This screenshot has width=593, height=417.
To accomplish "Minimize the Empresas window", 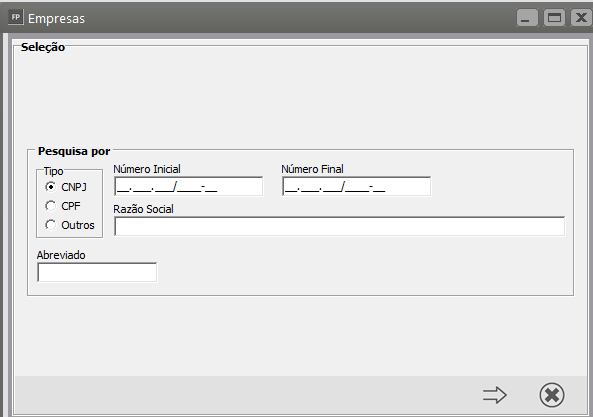I will [x=527, y=18].
